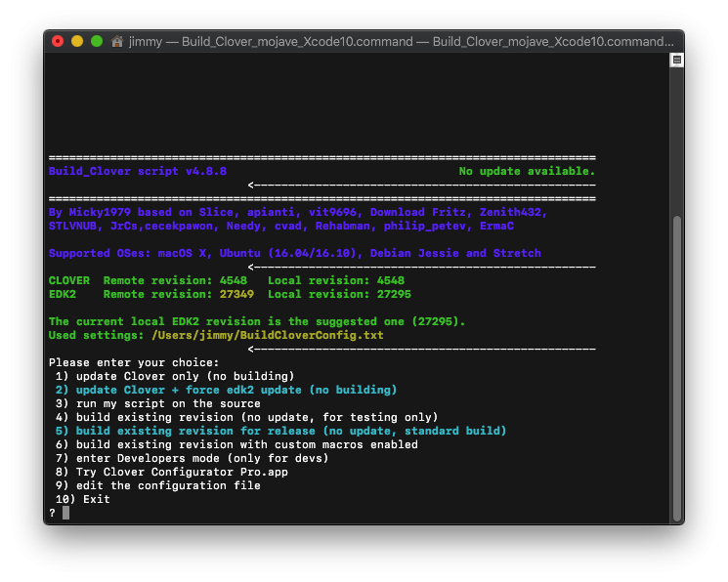Minimize the terminal with yellow button
The image size is (728, 582).
77,41
